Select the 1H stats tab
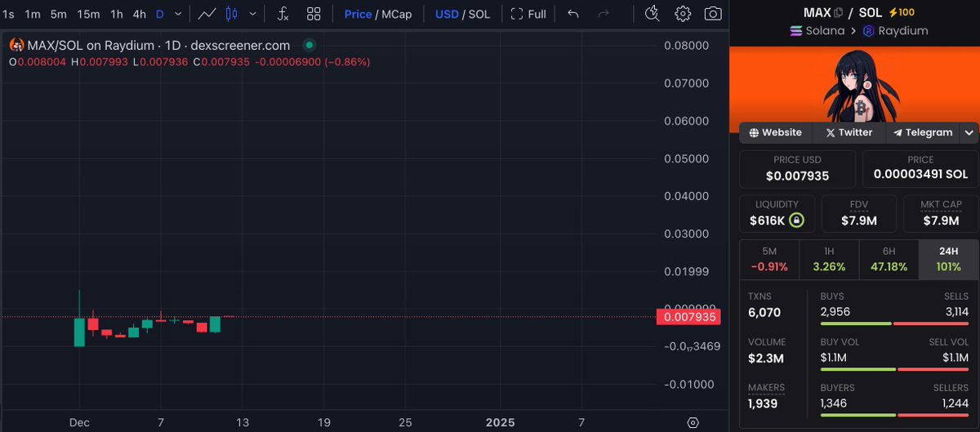The image size is (980, 432). pyautogui.click(x=829, y=260)
